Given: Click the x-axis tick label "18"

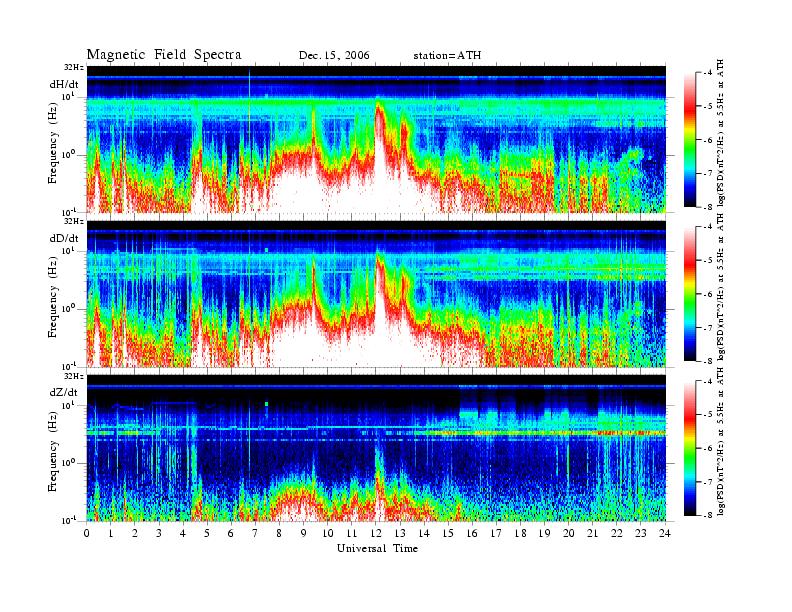Looking at the screenshot, I should 521,534.
